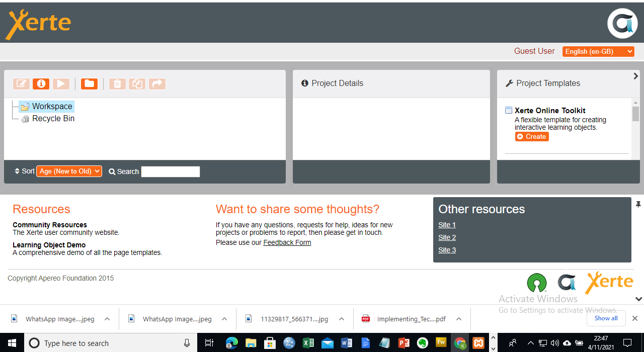Open options chevron for 11329817_566371 jpg download
Viewport: 644px width, 352px height.
(342, 319)
